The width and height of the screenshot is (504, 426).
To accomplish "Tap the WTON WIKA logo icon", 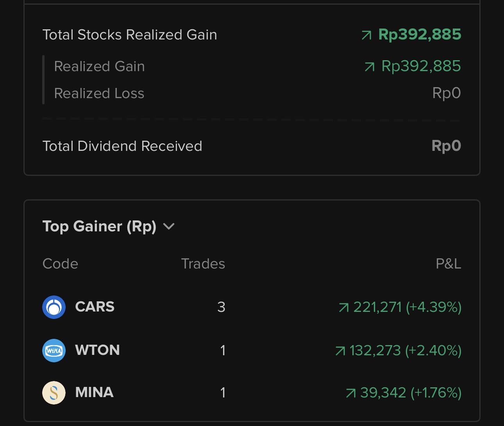I will pyautogui.click(x=54, y=350).
